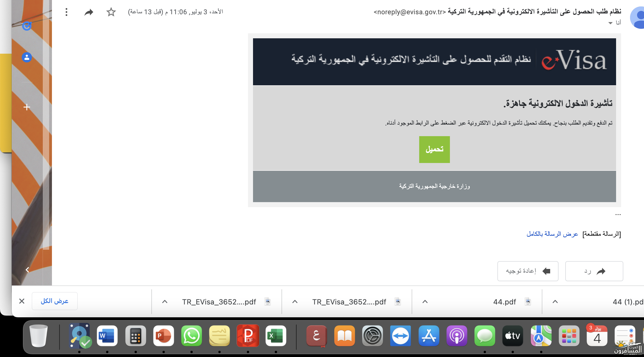644x357 pixels.
Task: Click the sender avatar picture
Action: point(637,17)
